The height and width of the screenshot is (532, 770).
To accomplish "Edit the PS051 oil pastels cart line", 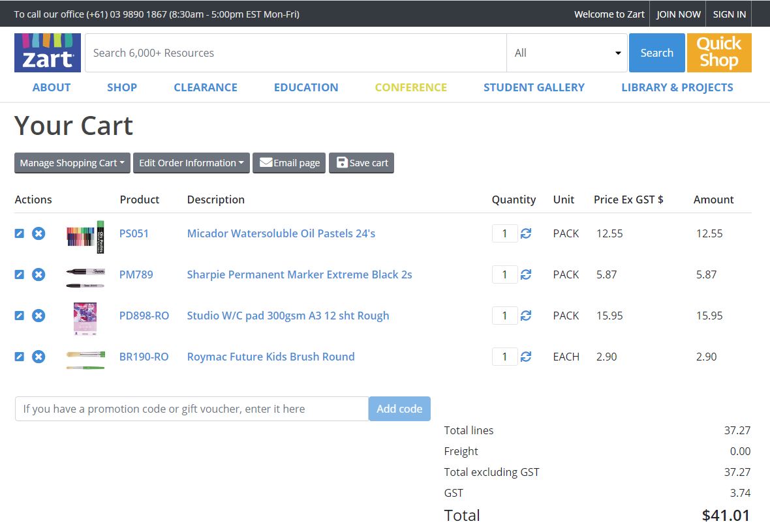I will (x=19, y=233).
